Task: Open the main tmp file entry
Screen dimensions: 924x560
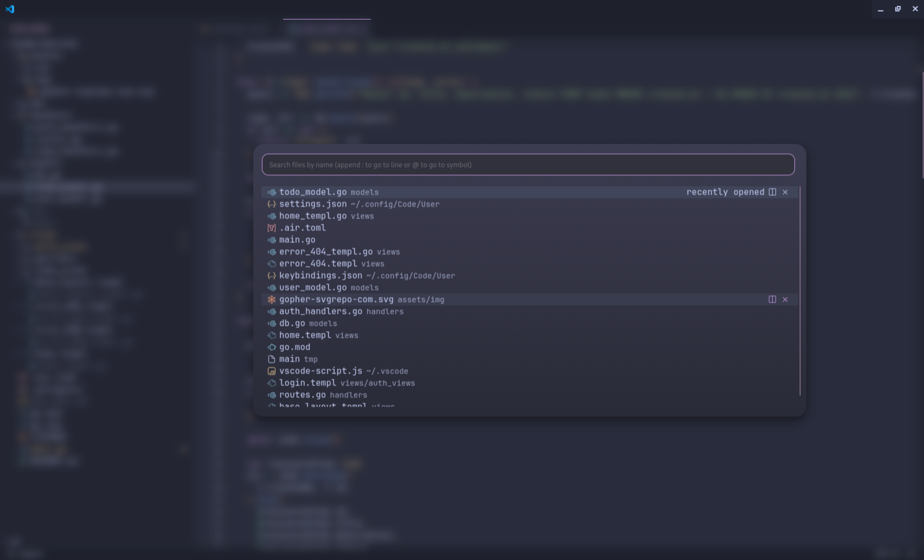Action: (x=530, y=359)
